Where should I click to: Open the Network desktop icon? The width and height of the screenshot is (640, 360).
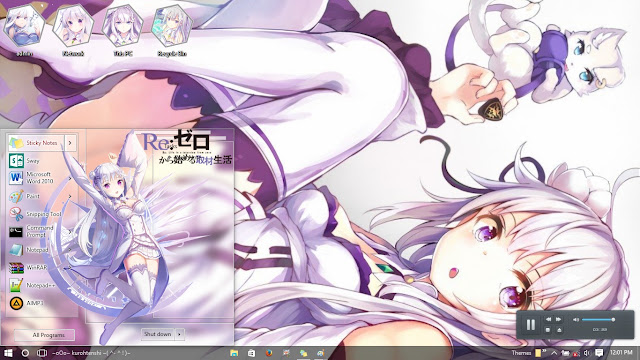pyautogui.click(x=73, y=29)
